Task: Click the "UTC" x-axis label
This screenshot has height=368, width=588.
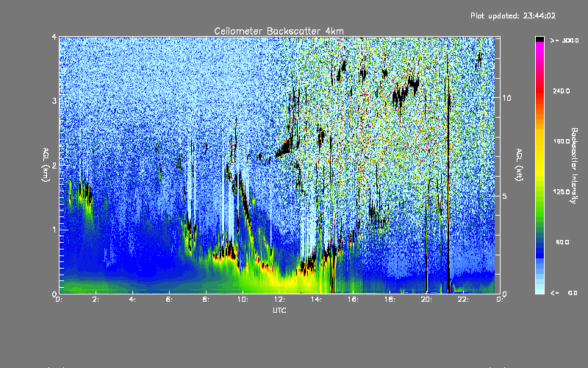Action: tap(279, 310)
